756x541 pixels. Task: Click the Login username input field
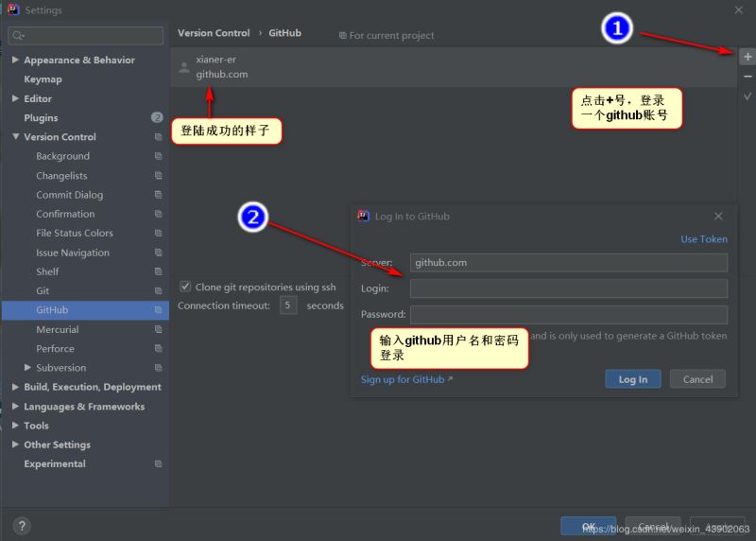[568, 288]
